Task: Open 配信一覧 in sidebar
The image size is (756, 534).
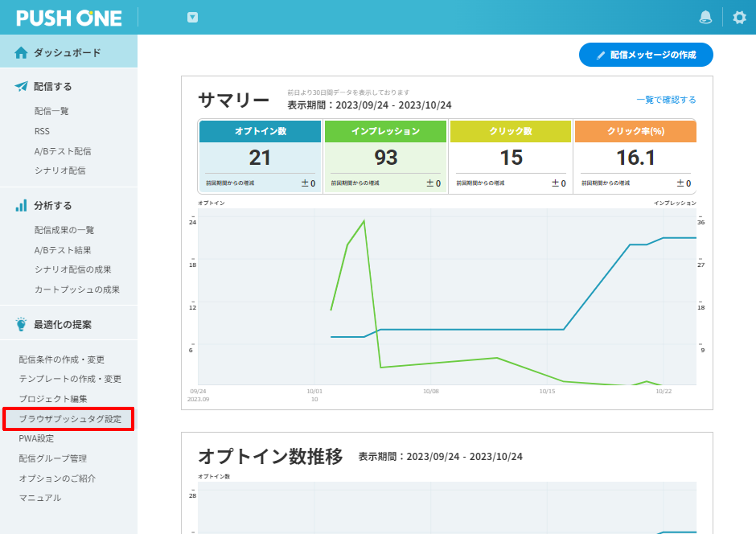Action: pos(52,111)
